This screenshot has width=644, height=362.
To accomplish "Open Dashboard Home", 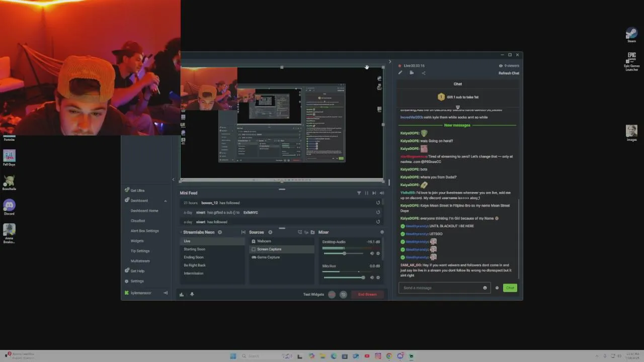I will pos(144,211).
